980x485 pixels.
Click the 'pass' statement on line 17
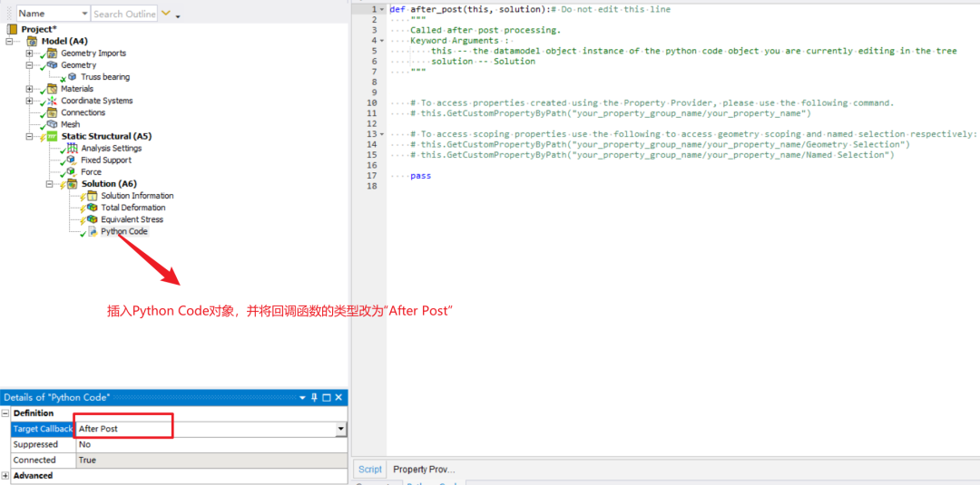coord(421,176)
